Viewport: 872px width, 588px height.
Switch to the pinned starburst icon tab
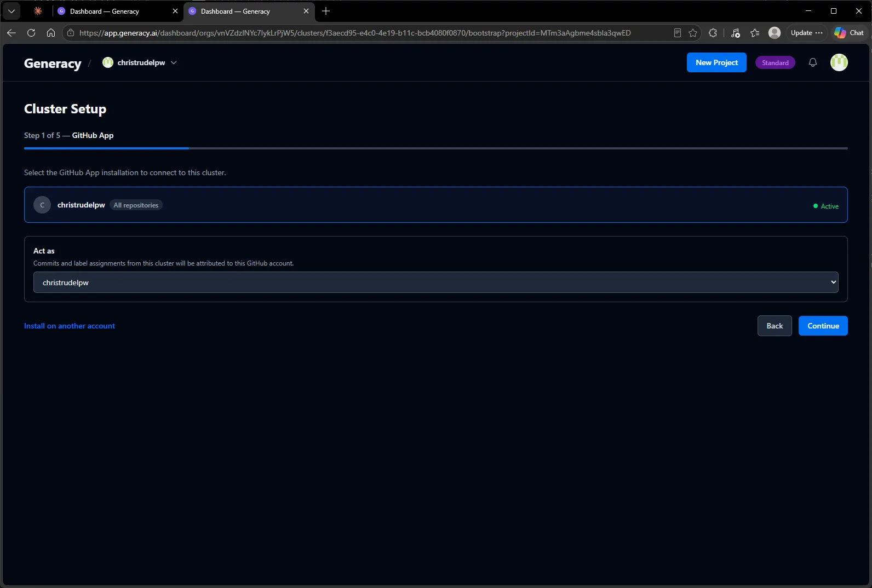[x=38, y=11]
